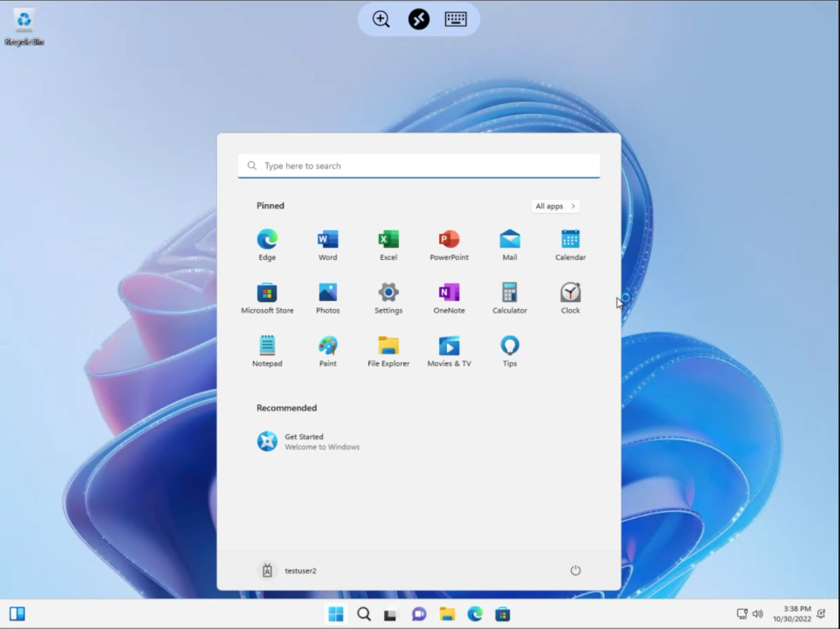Click the power button in Start menu
The height and width of the screenshot is (629, 840).
[x=575, y=570]
